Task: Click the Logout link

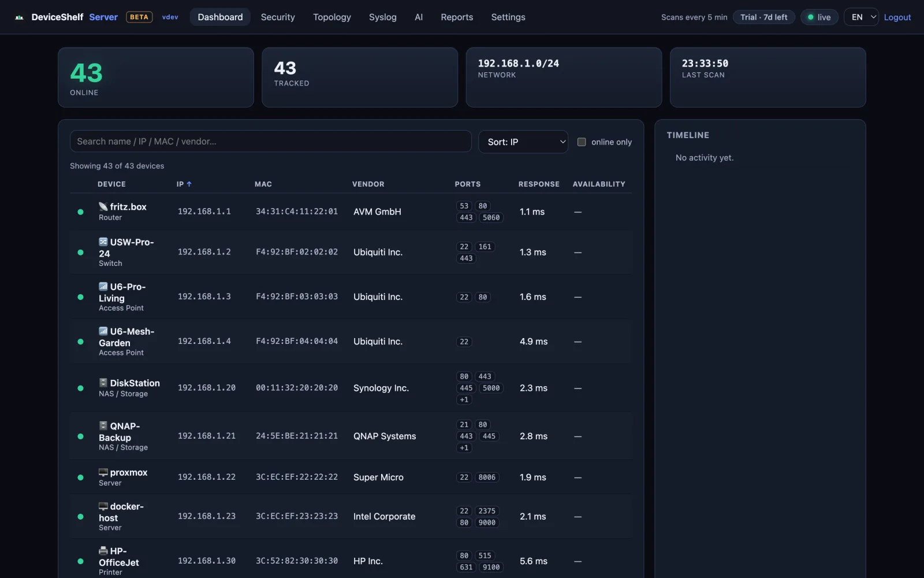Action: tap(897, 17)
